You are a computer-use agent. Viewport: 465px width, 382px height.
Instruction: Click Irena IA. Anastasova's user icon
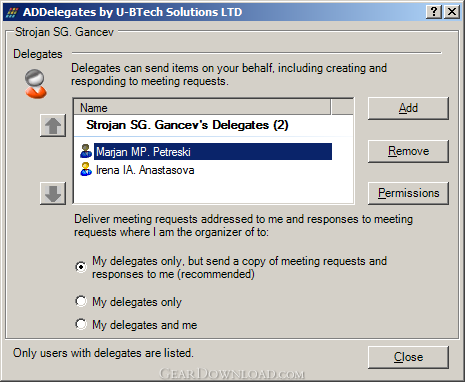click(x=86, y=169)
